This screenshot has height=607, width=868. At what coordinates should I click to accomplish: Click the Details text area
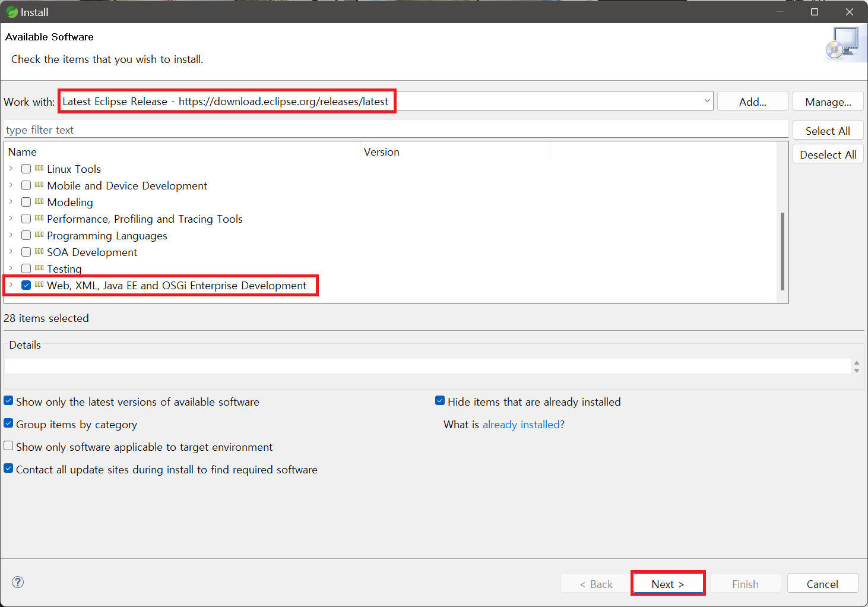point(427,366)
